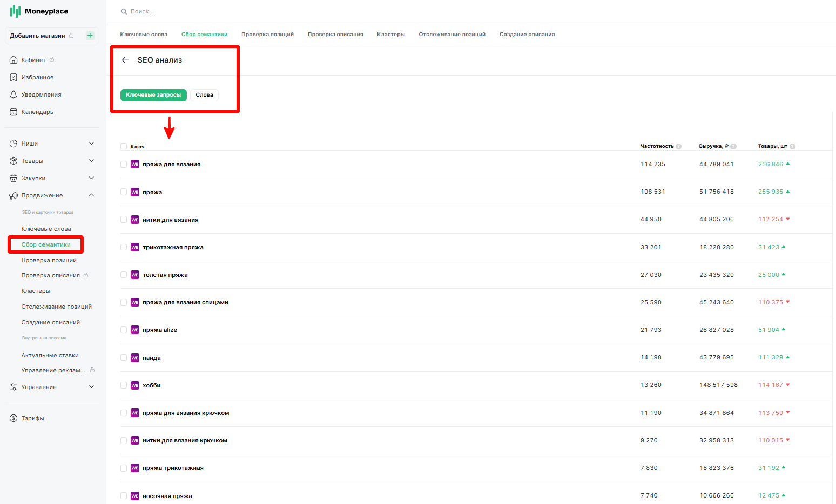836x504 pixels.
Task: Click the Слова button
Action: (204, 95)
